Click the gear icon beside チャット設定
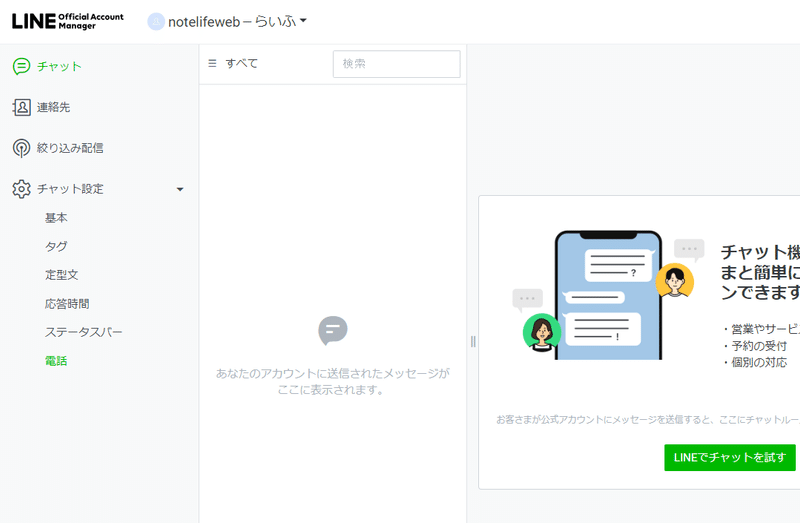The width and height of the screenshot is (800, 523). (x=21, y=189)
